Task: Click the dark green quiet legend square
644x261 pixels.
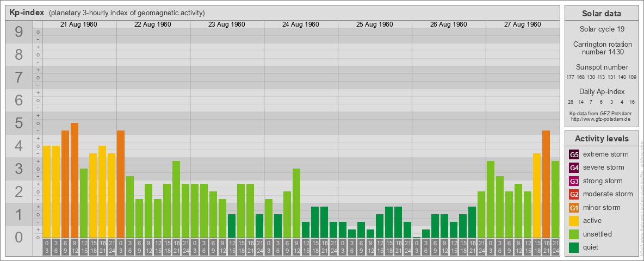Action: point(574,247)
